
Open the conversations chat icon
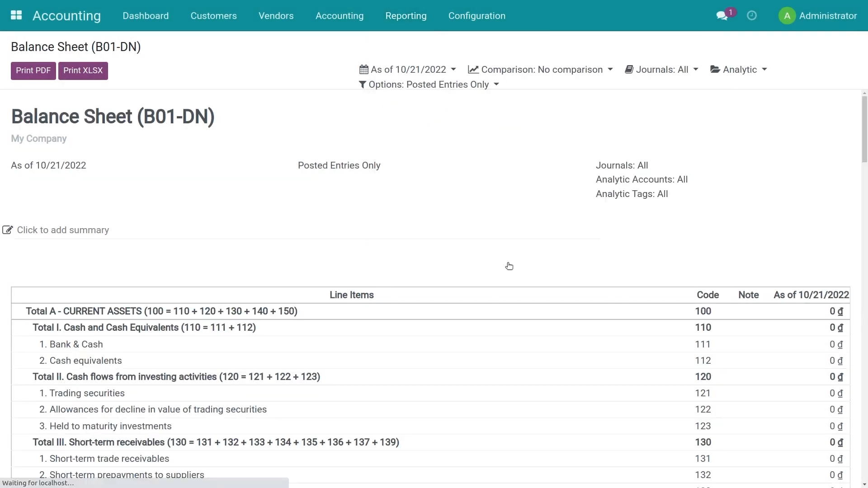(722, 16)
